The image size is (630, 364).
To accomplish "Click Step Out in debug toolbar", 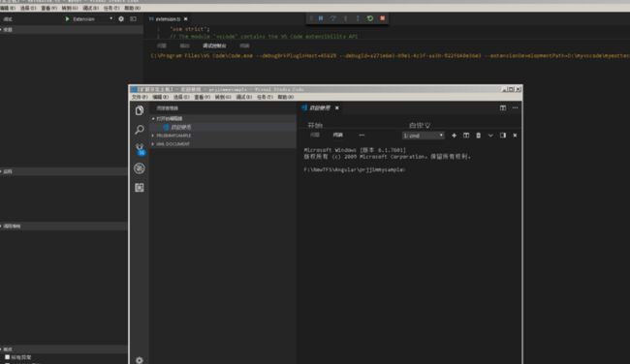I will tap(358, 18).
